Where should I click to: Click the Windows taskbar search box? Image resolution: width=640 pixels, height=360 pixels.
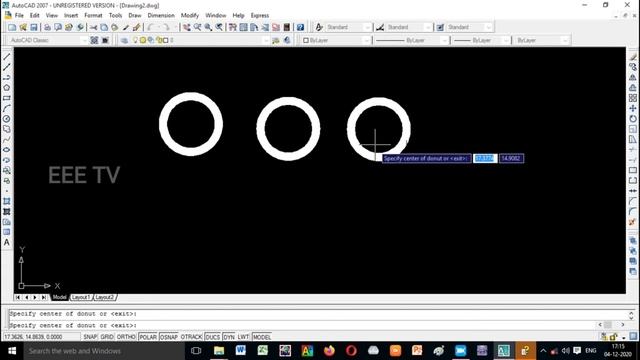pos(104,351)
